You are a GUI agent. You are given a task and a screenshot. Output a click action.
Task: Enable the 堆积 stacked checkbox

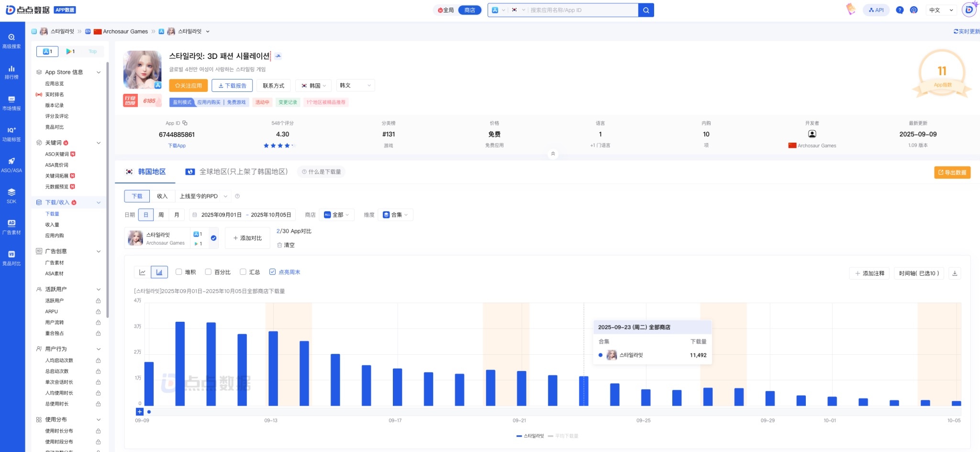179,272
